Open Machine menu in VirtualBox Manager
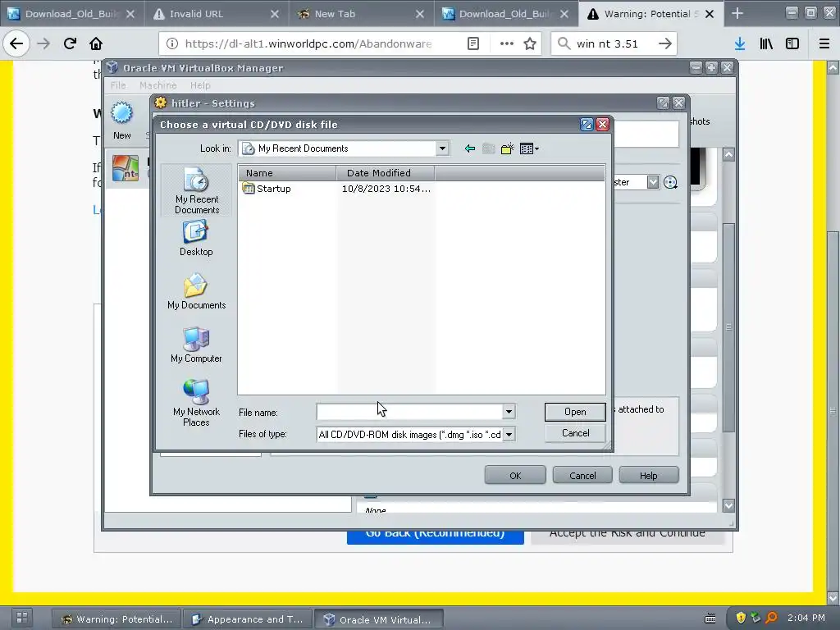 [x=157, y=85]
